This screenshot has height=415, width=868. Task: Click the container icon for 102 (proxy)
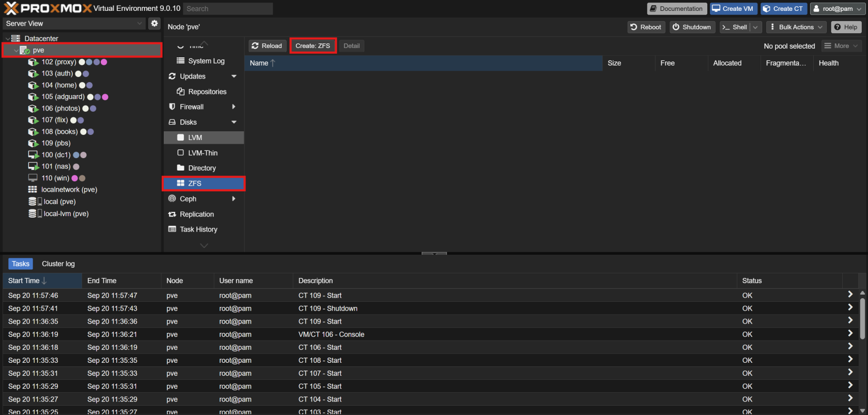pyautogui.click(x=34, y=62)
